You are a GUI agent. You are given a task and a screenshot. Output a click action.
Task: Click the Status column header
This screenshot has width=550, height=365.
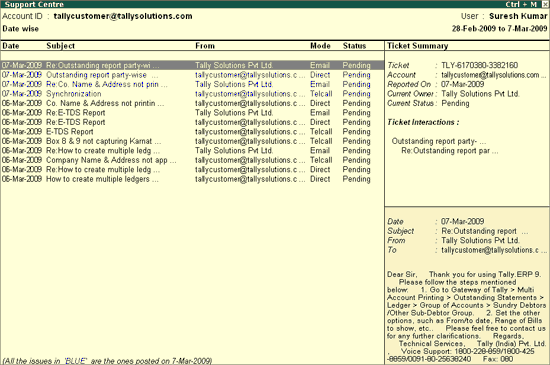click(x=354, y=46)
